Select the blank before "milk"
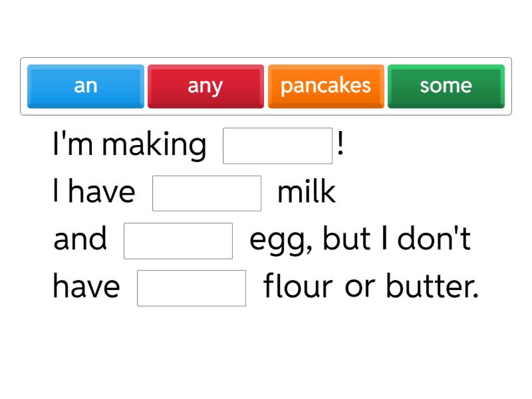 click(207, 193)
